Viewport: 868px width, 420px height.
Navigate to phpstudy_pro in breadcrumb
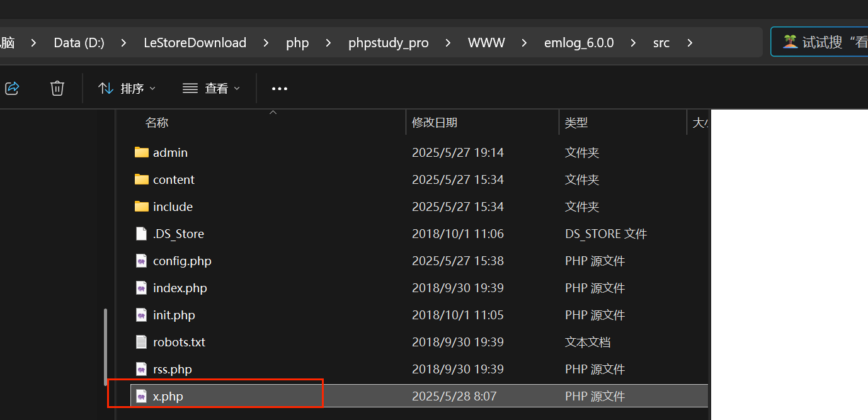point(388,43)
